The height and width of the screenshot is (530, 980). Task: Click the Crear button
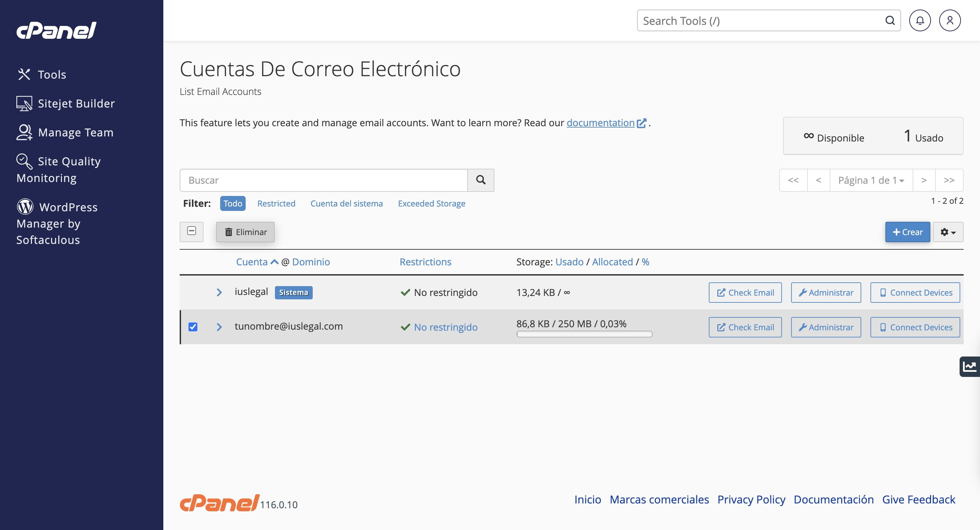[907, 232]
